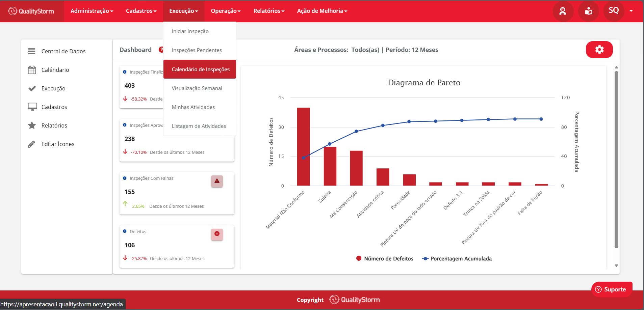This screenshot has width=644, height=310.
Task: Click the footer QualityStorm logo
Action: click(355, 300)
